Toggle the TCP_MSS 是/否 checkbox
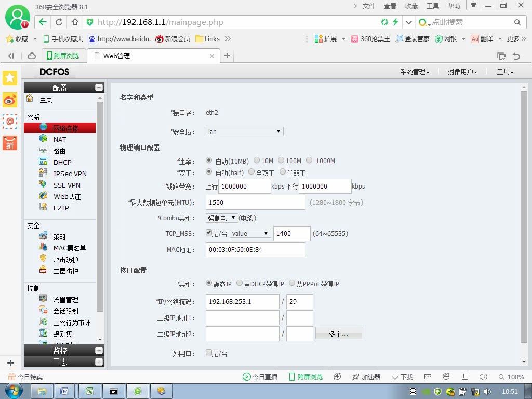The width and height of the screenshot is (532, 399). tap(209, 233)
